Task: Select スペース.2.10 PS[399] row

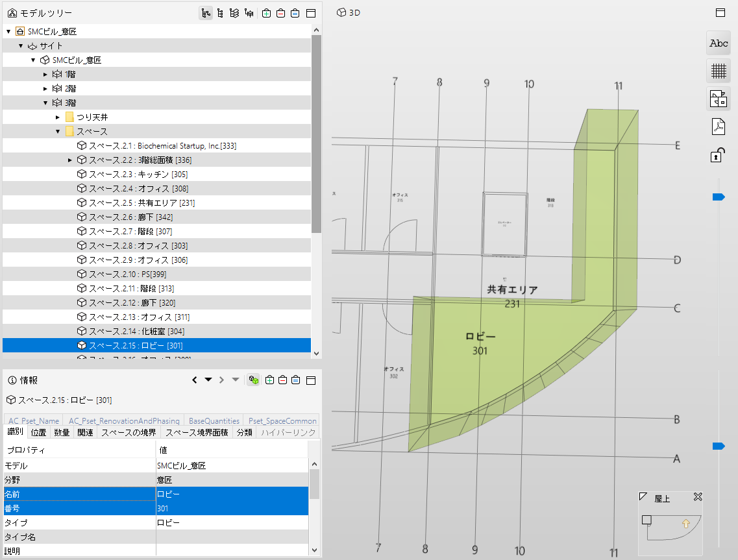Action: point(156,274)
